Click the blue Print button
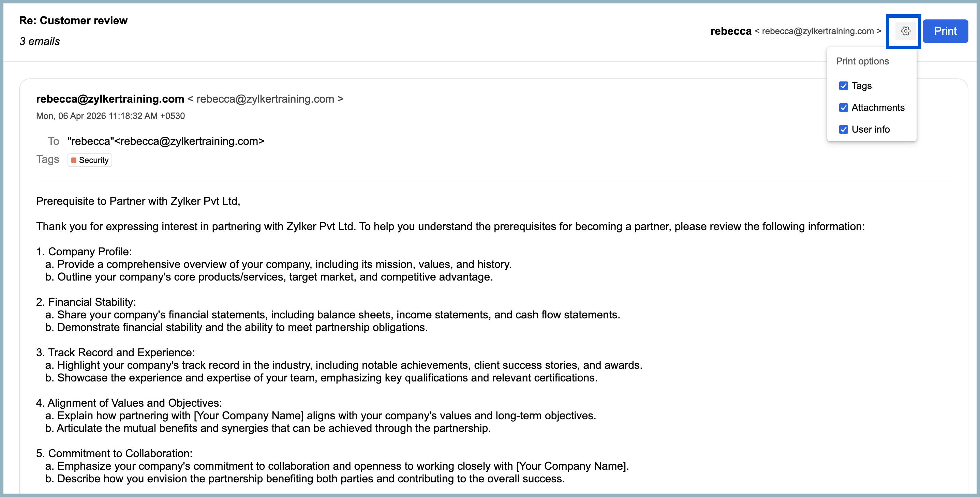 coord(945,31)
